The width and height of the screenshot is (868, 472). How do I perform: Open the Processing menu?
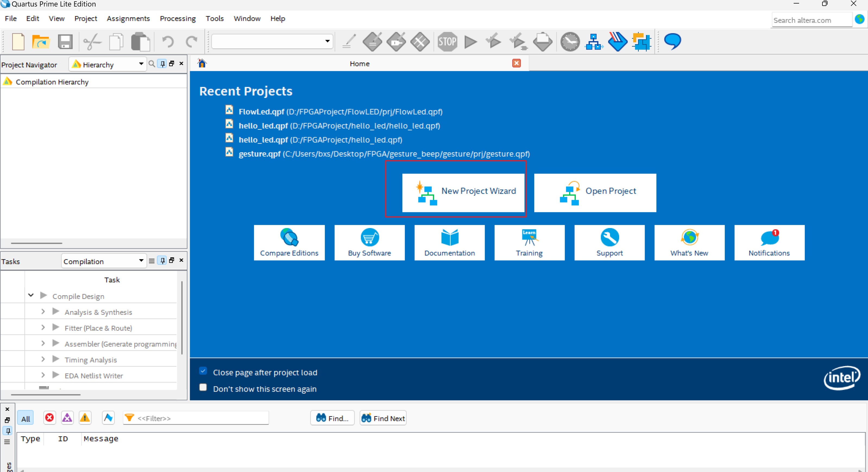click(178, 18)
